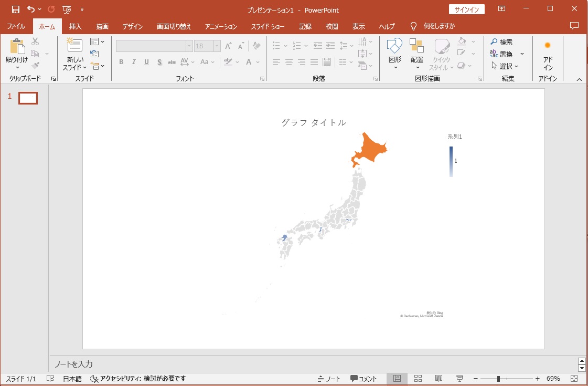Image resolution: width=588 pixels, height=386 pixels.
Task: Click Start From Beginning slideshow icon
Action: point(67,9)
